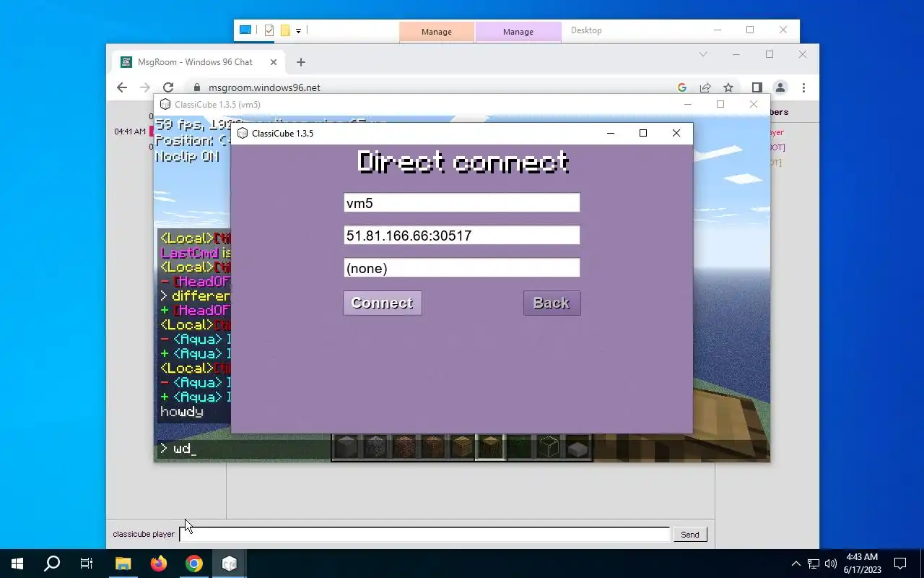Click 'howdy' chat line in game
The height and width of the screenshot is (578, 924).
coord(182,412)
